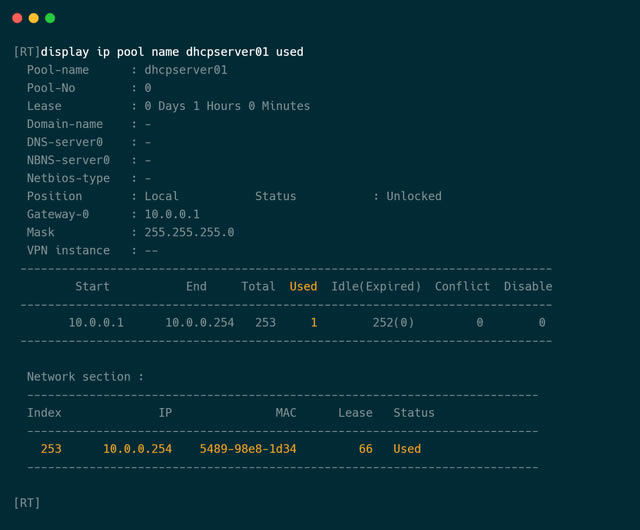
Task: Click the Local position value
Action: click(x=162, y=196)
